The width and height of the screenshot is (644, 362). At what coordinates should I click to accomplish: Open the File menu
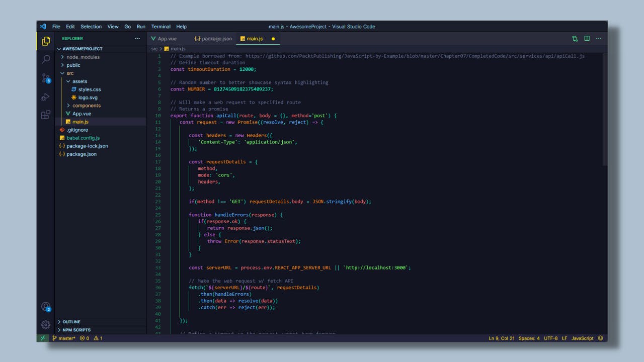[x=56, y=27]
